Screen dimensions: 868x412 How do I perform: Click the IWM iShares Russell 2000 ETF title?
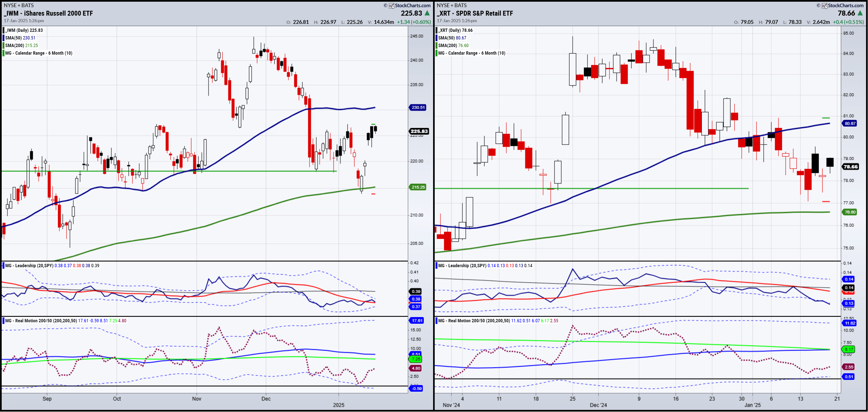pyautogui.click(x=49, y=13)
